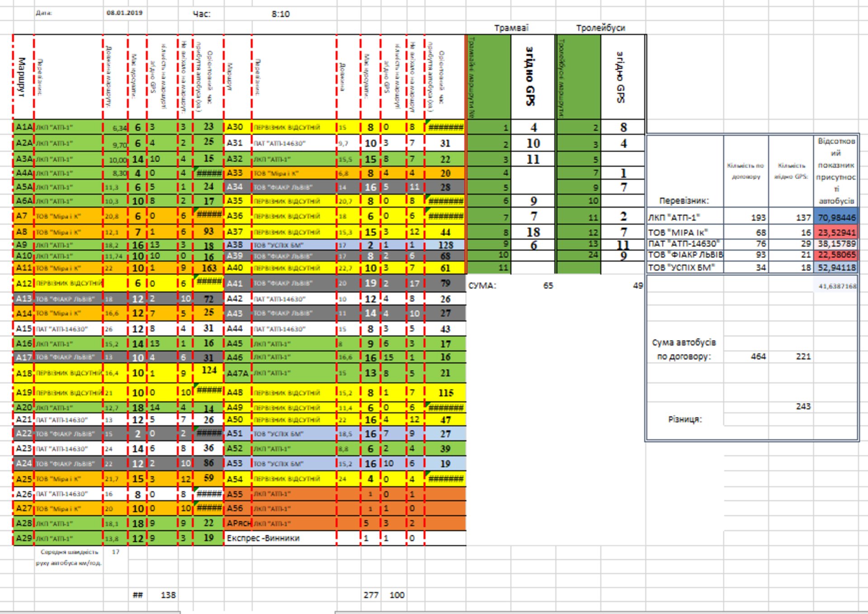Select the ТОВ "УСПІХ БМ" carrier summary cell
The height and width of the screenshot is (614, 868).
[x=684, y=267]
